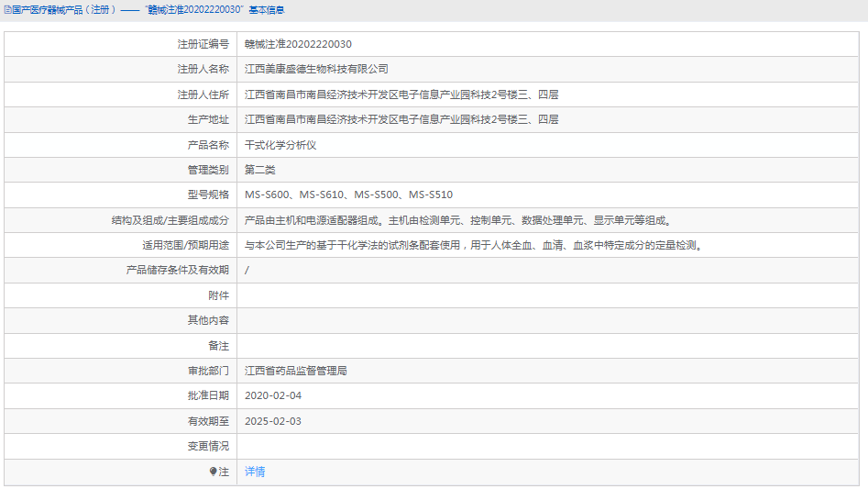Click the slash value for storage conditions
This screenshot has width=868, height=489.
(247, 271)
